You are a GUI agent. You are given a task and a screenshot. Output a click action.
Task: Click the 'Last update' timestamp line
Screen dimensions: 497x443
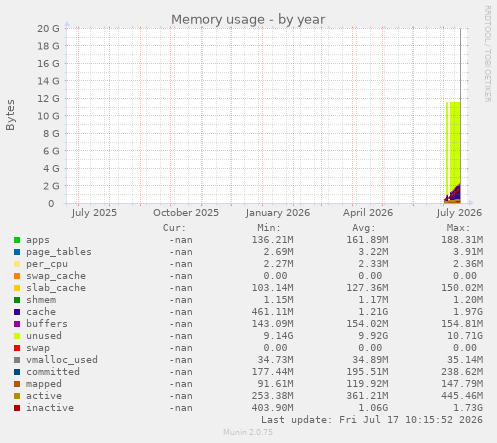coord(372,420)
